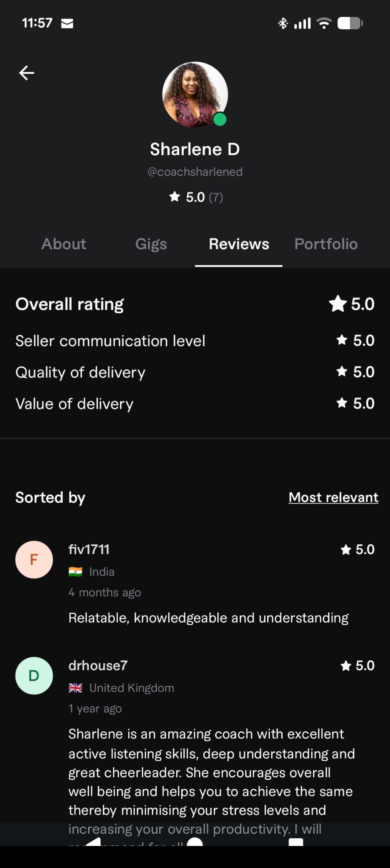Tap fiv1711's F avatar icon
The width and height of the screenshot is (390, 868).
coord(34,559)
